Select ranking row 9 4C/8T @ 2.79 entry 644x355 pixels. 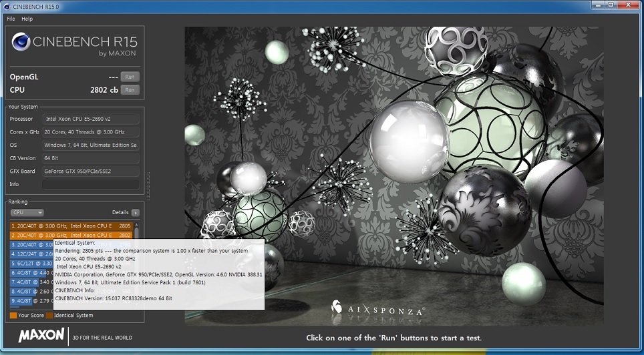tap(31, 301)
